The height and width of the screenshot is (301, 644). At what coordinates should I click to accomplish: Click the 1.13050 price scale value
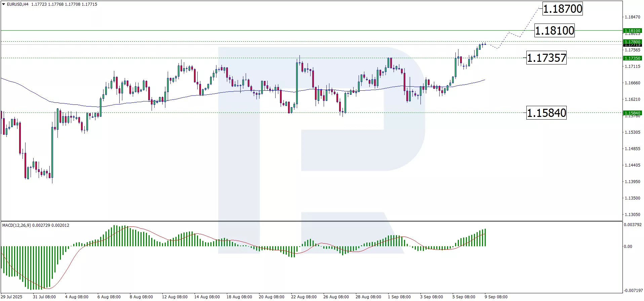pyautogui.click(x=632, y=214)
